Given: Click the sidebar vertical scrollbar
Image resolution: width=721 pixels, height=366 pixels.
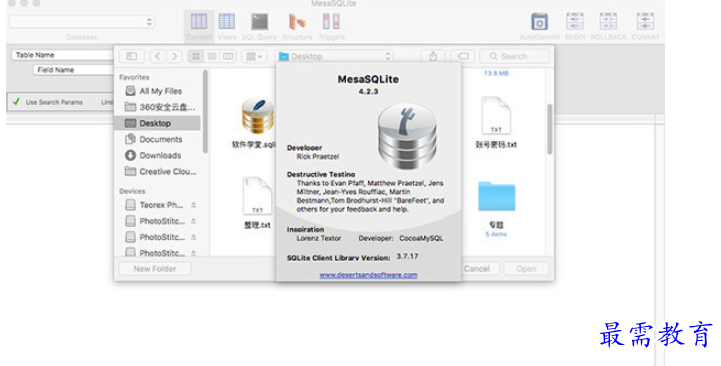Looking at the screenshot, I should pos(205,112).
